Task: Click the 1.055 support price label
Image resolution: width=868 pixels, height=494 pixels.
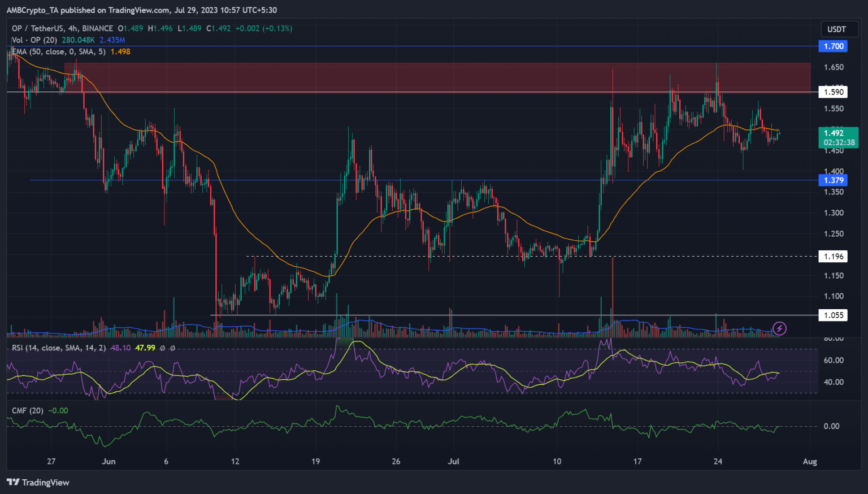Action: [833, 315]
